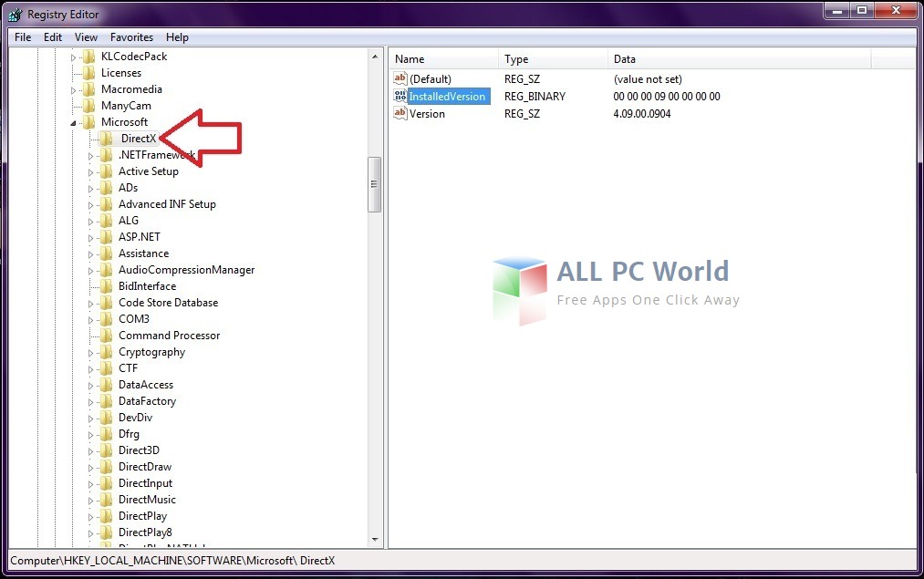Screen dimensions: 924x579
Task: Close the Registry Editor window
Action: pos(896,10)
